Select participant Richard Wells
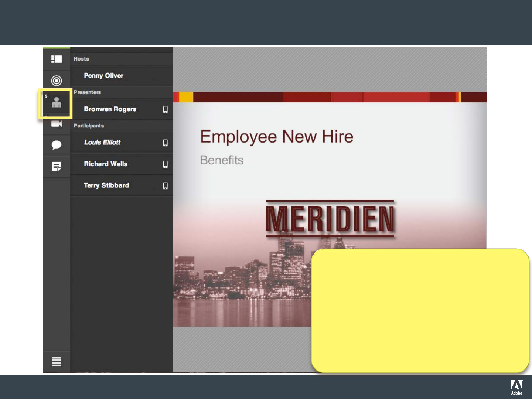 click(x=122, y=164)
